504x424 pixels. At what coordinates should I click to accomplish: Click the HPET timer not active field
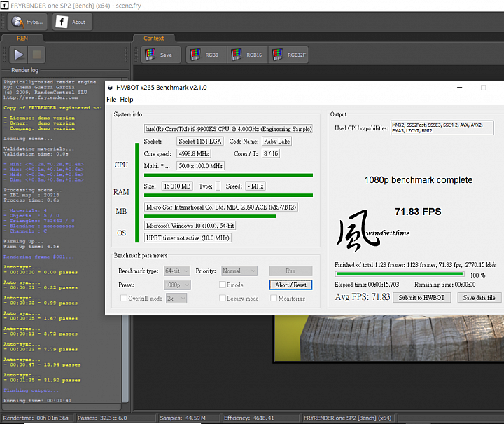[x=188, y=238]
